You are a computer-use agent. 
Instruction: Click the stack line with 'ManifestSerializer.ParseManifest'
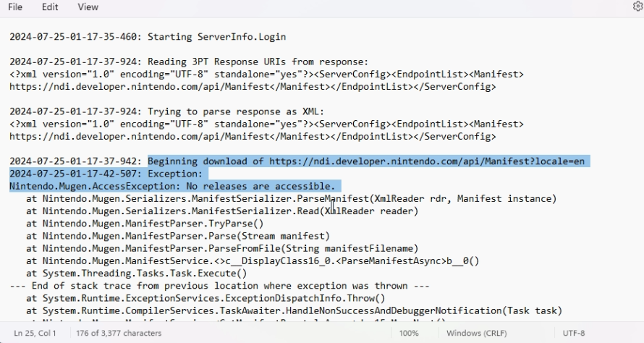[x=291, y=199]
